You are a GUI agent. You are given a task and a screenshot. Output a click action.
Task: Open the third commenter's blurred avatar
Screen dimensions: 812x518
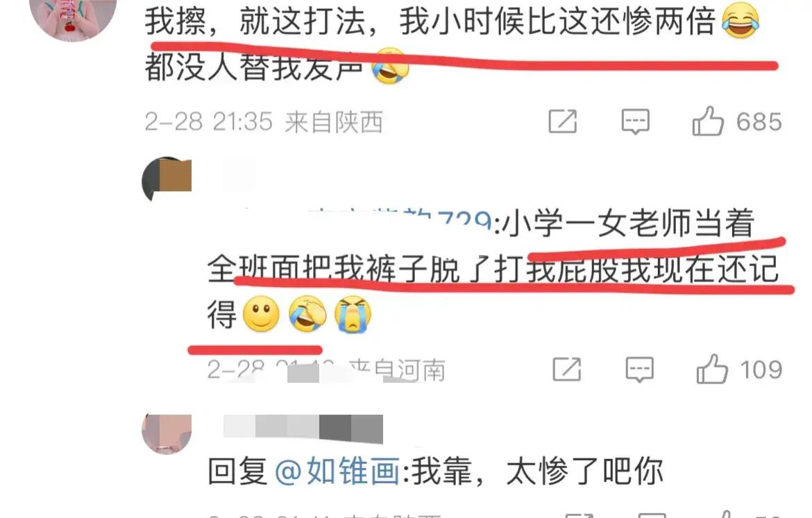click(x=167, y=433)
